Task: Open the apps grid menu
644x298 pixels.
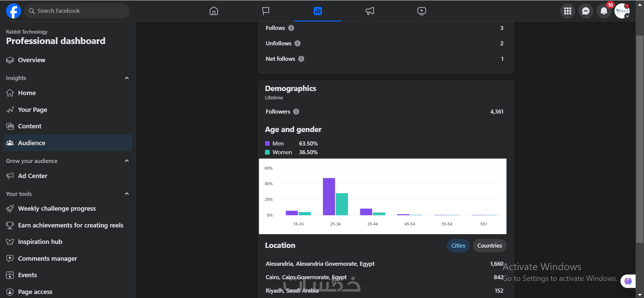Action: 568,11
